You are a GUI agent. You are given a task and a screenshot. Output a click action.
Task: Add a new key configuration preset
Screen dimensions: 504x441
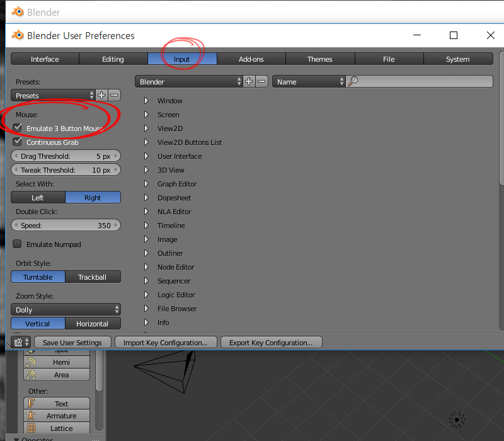[249, 82]
